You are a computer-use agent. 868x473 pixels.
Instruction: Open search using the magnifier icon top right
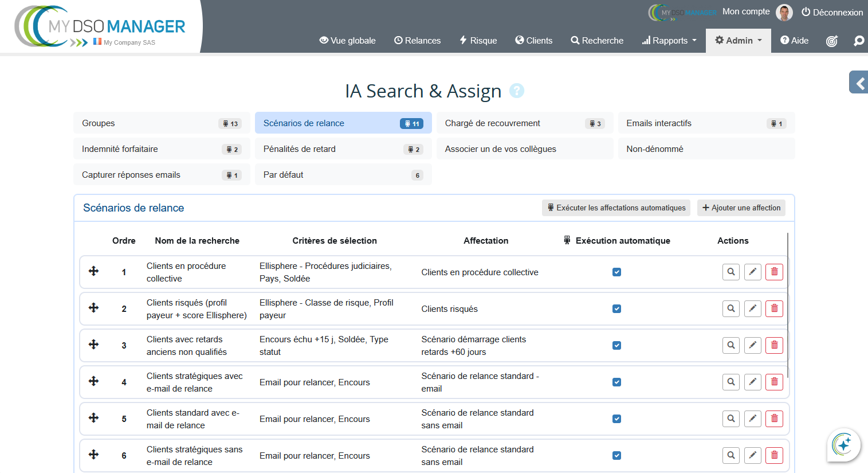click(x=858, y=41)
